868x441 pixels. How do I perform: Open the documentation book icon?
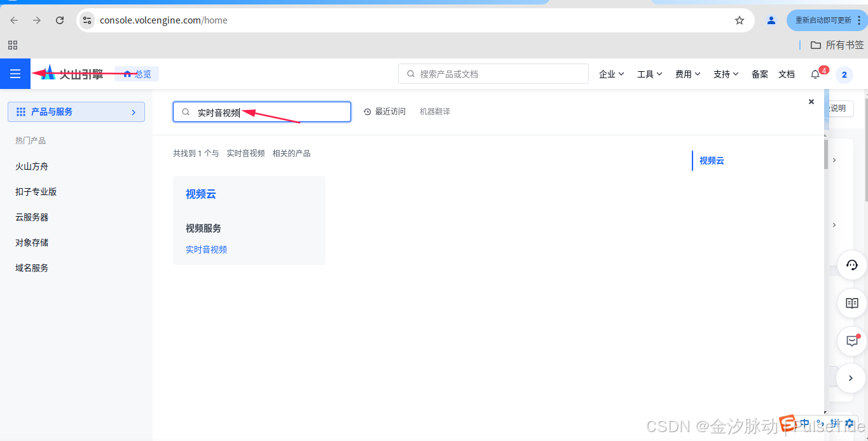click(x=852, y=303)
